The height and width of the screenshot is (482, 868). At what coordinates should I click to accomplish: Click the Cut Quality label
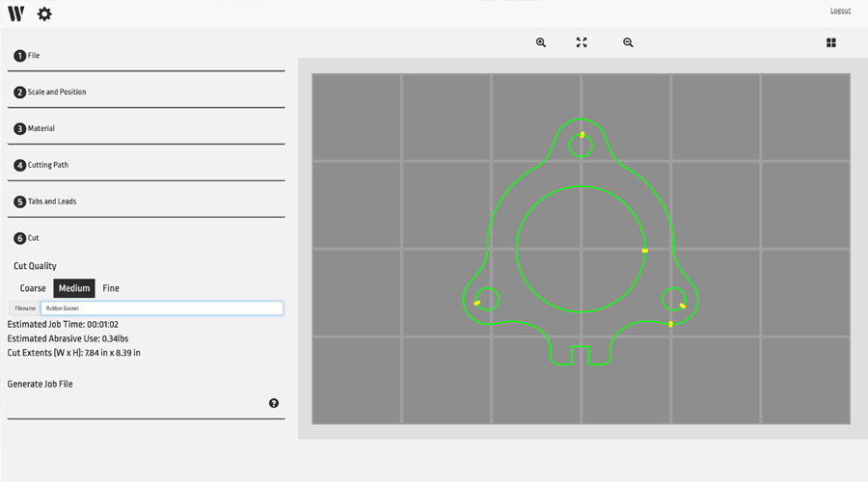pos(35,266)
